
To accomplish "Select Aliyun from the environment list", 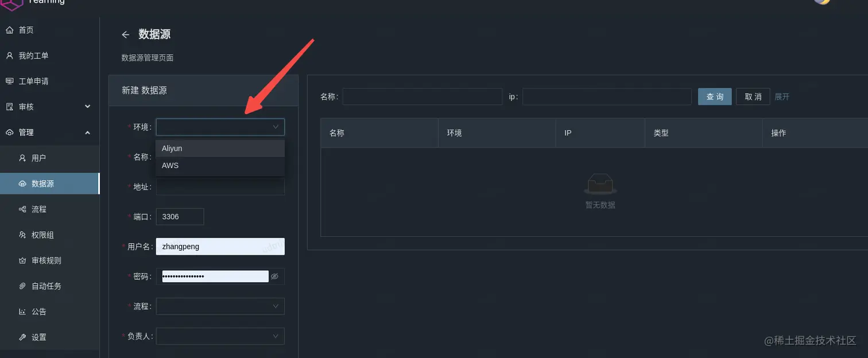I will click(x=220, y=148).
